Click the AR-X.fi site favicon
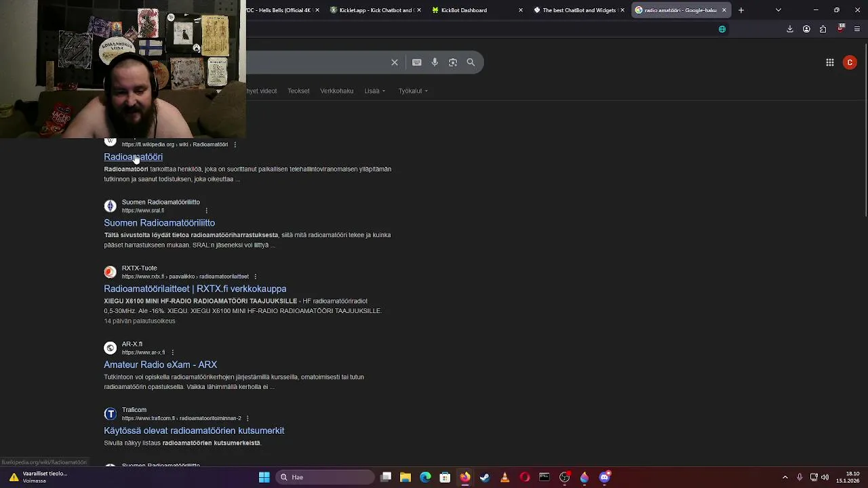 pyautogui.click(x=110, y=348)
